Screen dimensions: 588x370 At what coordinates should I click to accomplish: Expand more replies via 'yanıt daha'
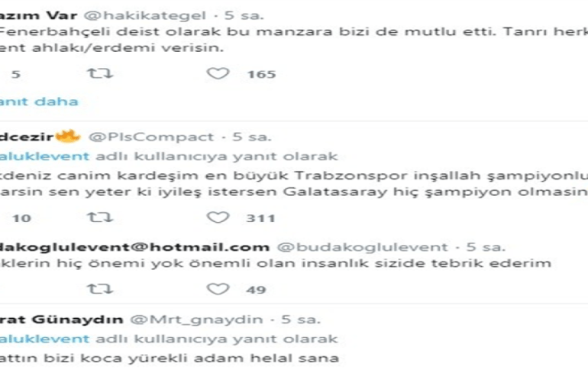tap(39, 101)
